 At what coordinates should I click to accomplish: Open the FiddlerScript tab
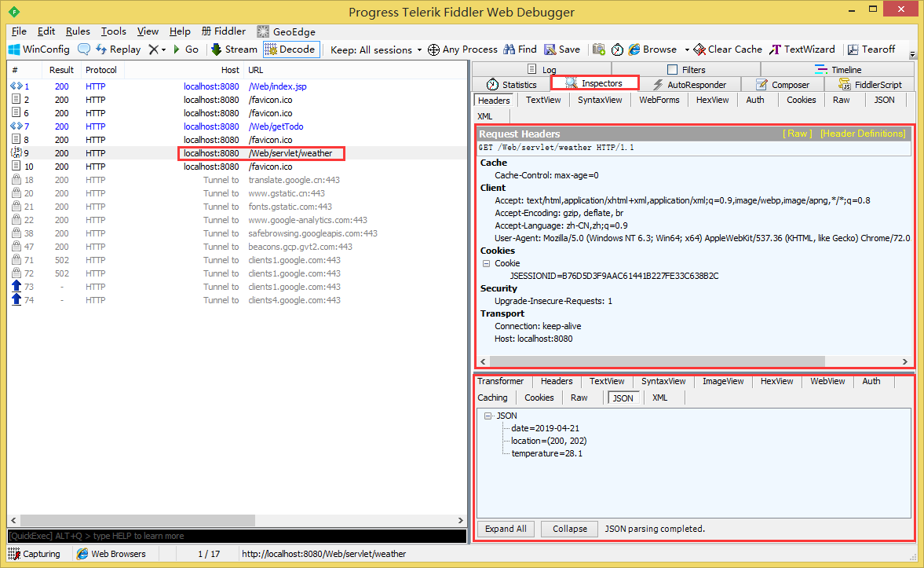pos(870,84)
